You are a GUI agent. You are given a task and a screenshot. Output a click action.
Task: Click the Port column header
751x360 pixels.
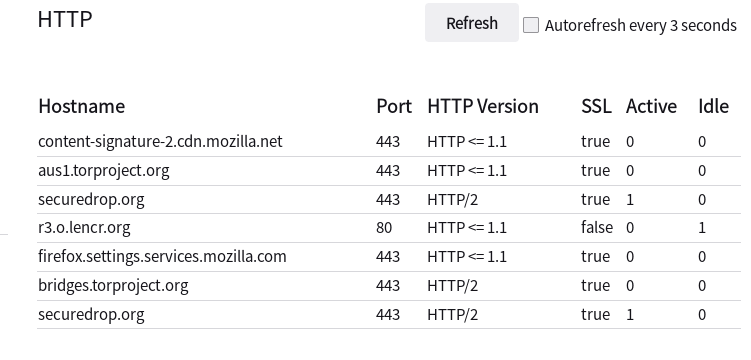click(394, 106)
